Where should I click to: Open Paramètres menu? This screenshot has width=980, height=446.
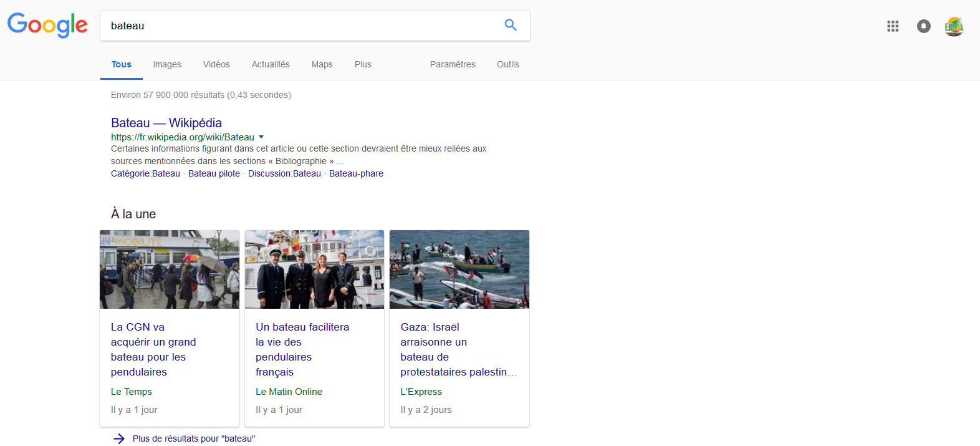(x=453, y=64)
